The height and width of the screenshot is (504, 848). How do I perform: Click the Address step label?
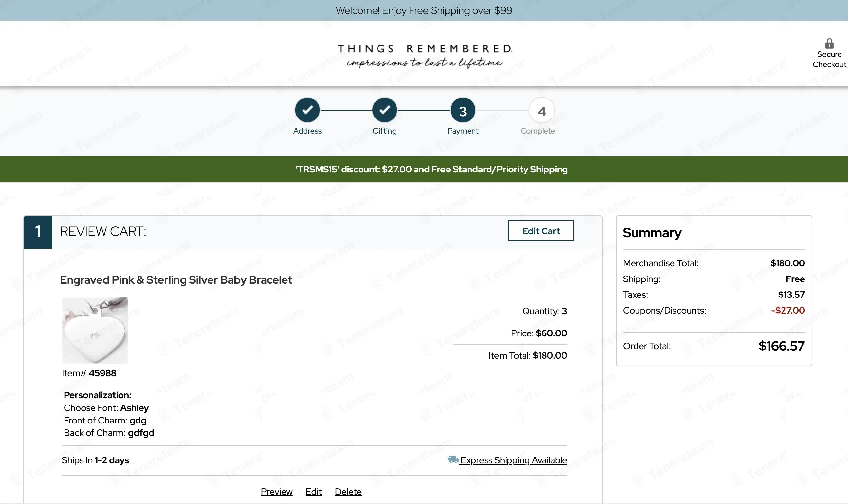[307, 131]
